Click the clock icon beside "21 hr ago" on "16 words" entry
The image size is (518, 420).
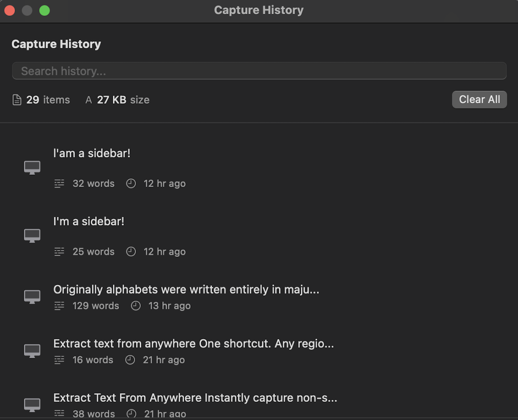pyautogui.click(x=130, y=360)
